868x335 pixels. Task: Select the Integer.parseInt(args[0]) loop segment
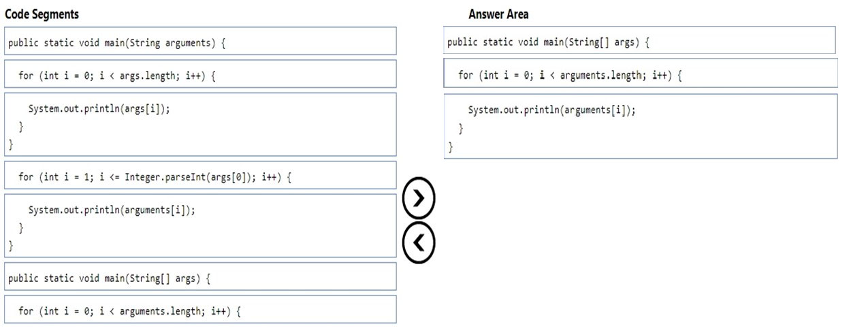[200, 176]
